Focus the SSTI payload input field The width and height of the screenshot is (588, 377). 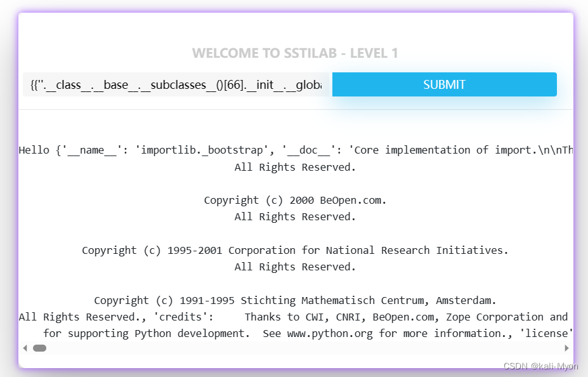pos(176,84)
